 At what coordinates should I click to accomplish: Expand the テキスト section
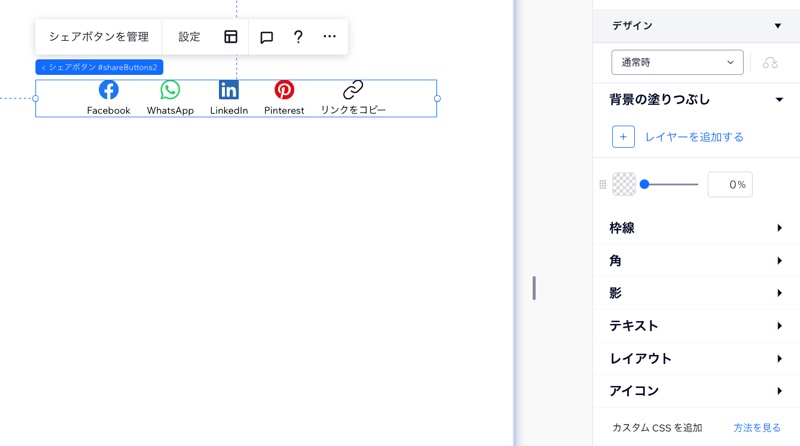696,326
